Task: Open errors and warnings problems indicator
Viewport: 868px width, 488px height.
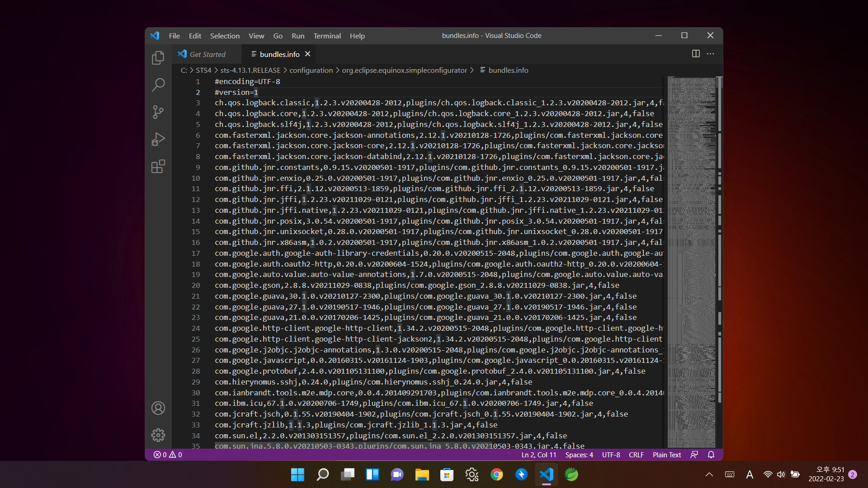Action: click(x=168, y=455)
